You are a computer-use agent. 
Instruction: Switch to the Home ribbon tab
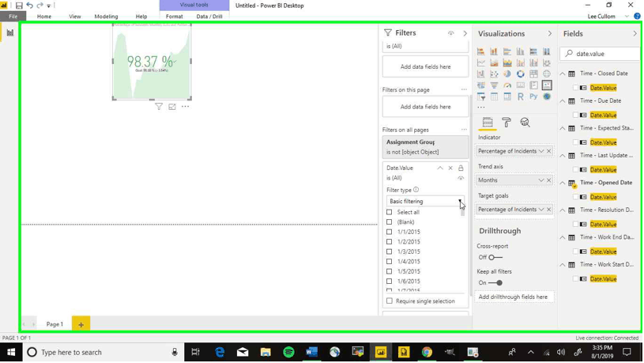[44, 17]
